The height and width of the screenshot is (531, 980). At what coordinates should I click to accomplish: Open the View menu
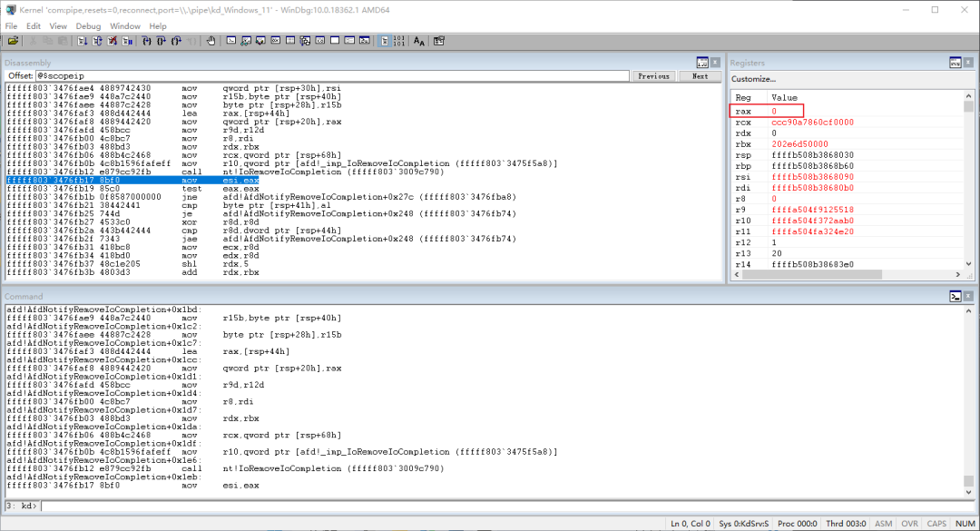tap(57, 25)
